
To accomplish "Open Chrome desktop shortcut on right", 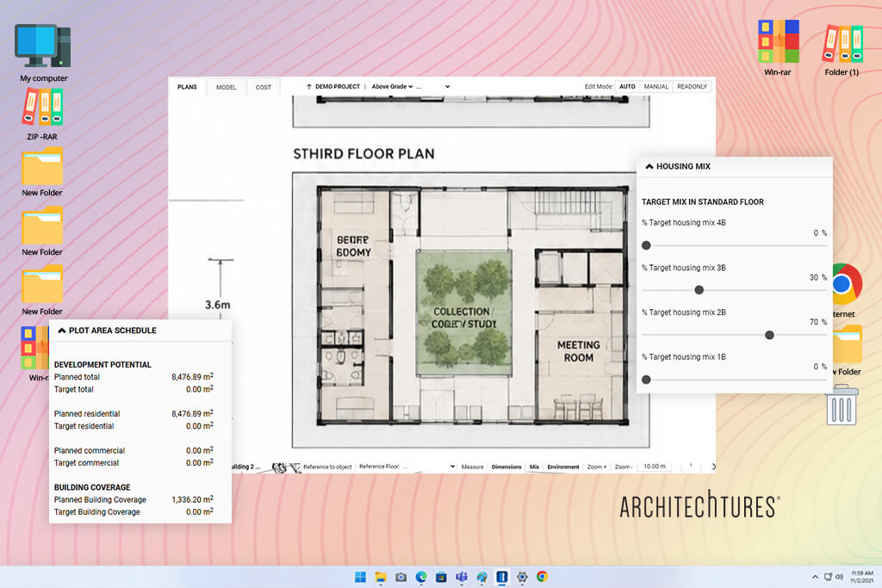I will pyautogui.click(x=846, y=289).
